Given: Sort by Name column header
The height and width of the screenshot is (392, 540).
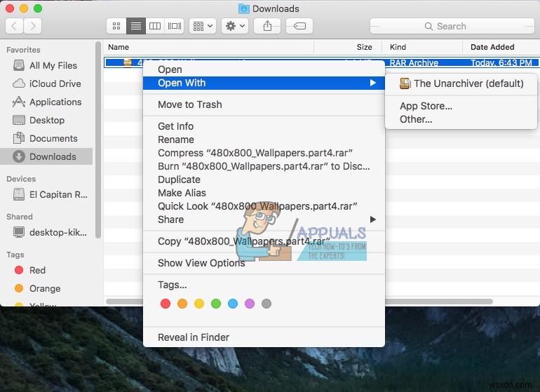Looking at the screenshot, I should click(209, 47).
